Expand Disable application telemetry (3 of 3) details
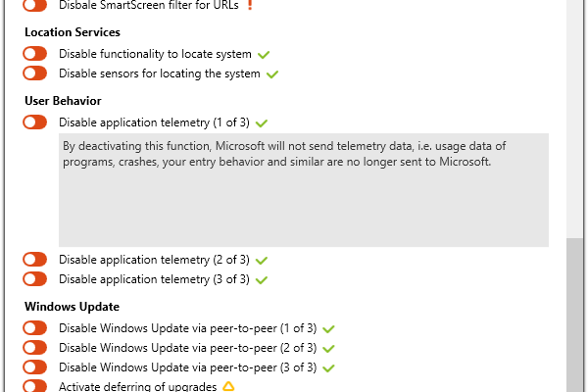Viewport: 588px width, 392px height. tap(154, 279)
